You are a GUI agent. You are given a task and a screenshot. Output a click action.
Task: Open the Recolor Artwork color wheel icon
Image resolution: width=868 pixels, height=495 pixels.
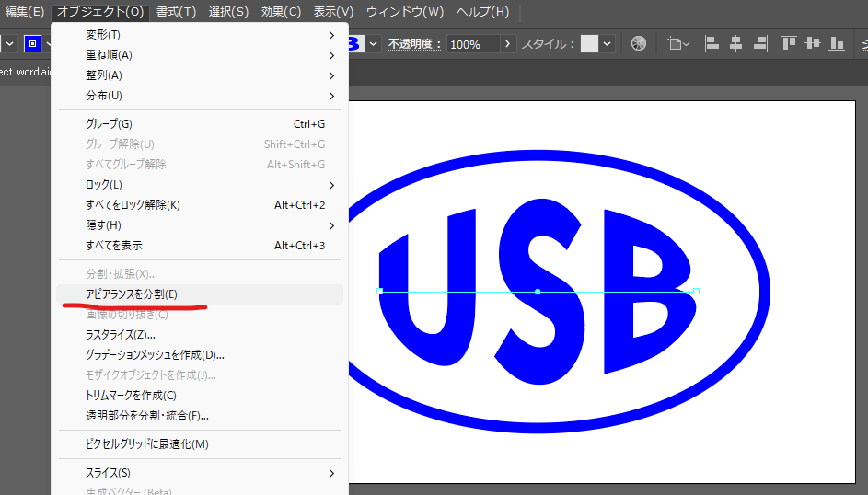tap(638, 43)
